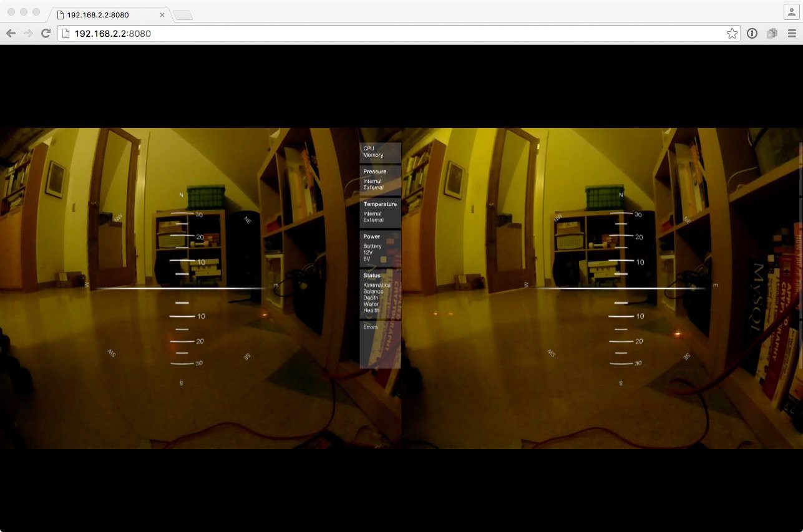
Task: Click the Kinematics entry under Status
Action: click(x=377, y=285)
